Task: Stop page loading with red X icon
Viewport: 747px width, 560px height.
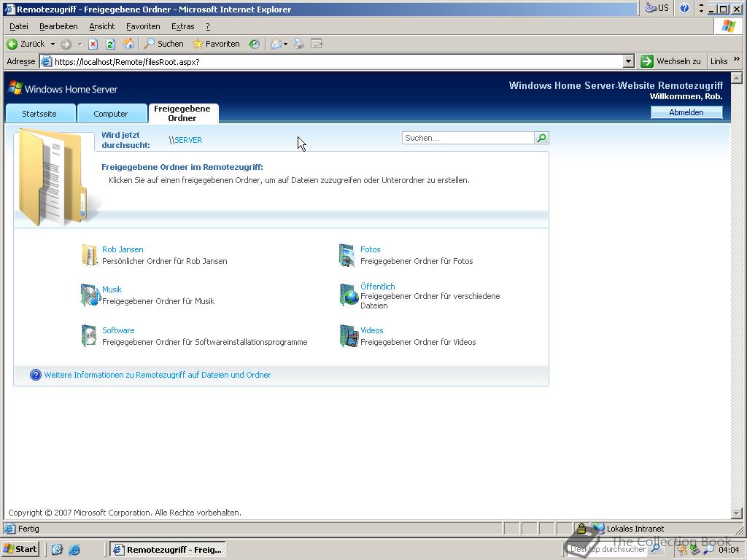Action: 93,44
